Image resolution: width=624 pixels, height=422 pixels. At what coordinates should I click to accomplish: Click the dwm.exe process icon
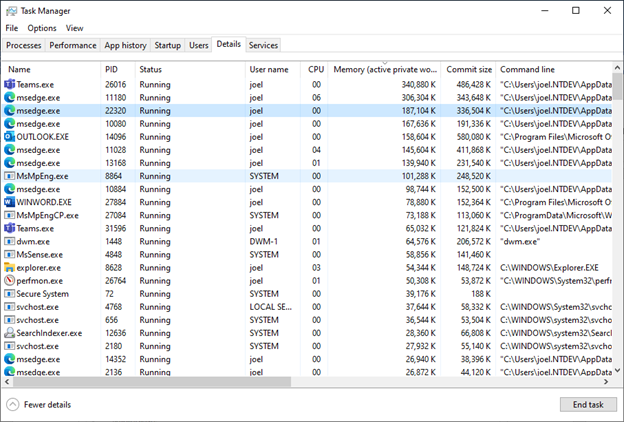click(x=9, y=242)
